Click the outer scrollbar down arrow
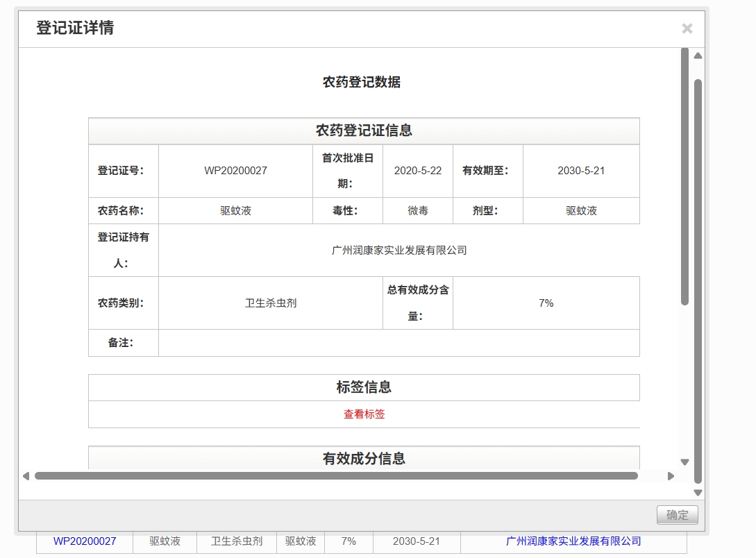 [698, 493]
